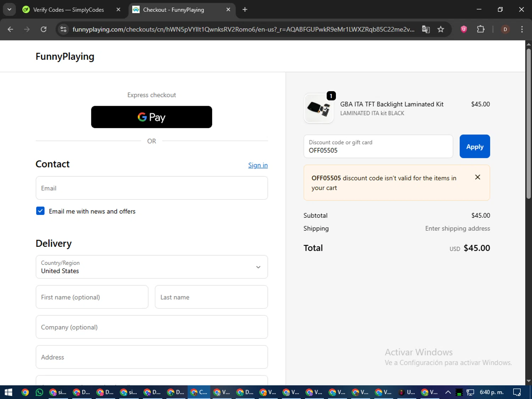Image resolution: width=532 pixels, height=399 pixels.
Task: Open WhatsApp from the taskbar
Action: (39, 392)
